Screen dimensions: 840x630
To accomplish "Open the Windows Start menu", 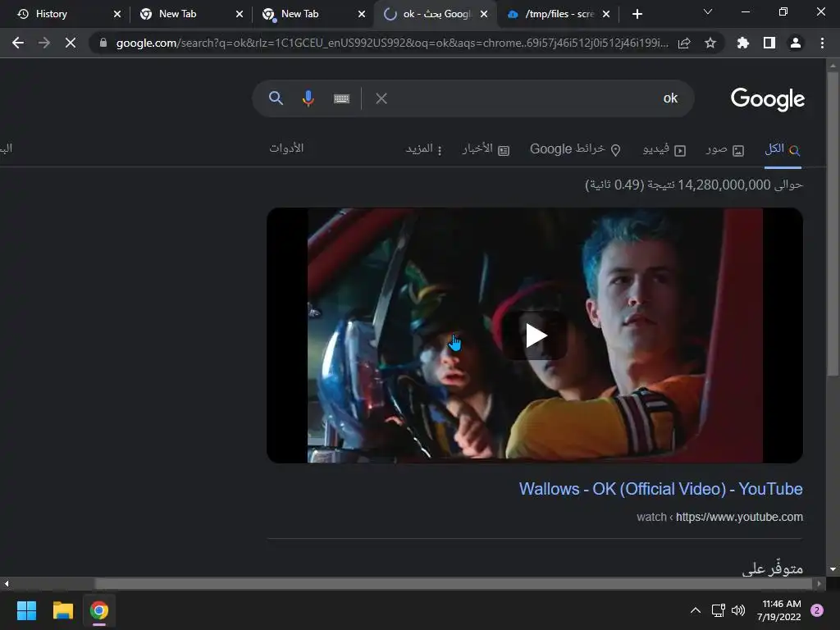I will pyautogui.click(x=26, y=610).
